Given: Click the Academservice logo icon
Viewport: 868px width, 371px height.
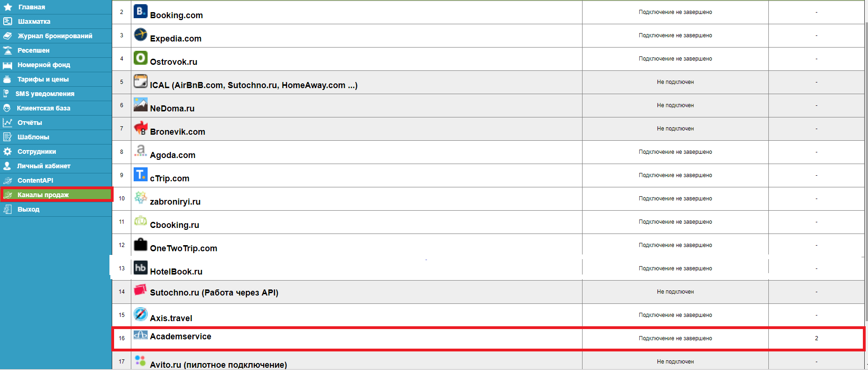Looking at the screenshot, I should pos(141,335).
